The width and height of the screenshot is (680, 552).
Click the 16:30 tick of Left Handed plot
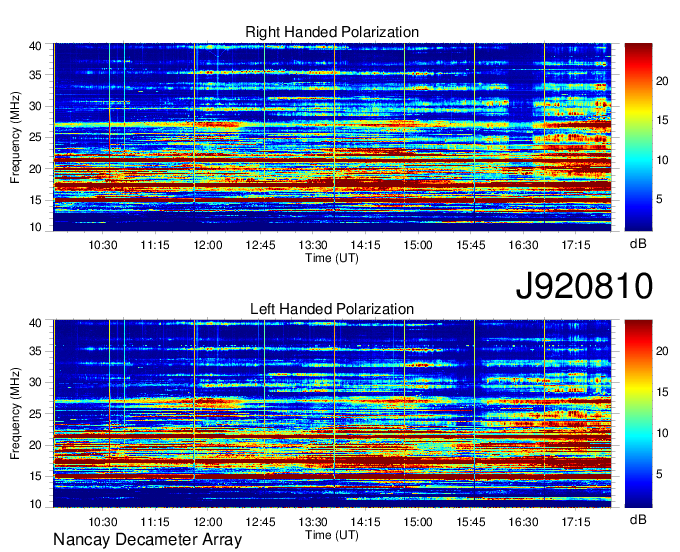tap(523, 522)
